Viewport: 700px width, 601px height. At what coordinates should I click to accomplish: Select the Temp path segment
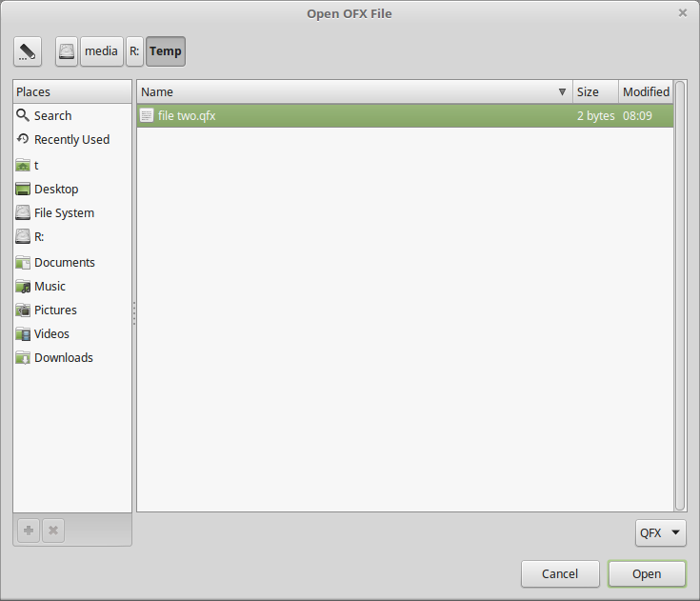point(166,51)
